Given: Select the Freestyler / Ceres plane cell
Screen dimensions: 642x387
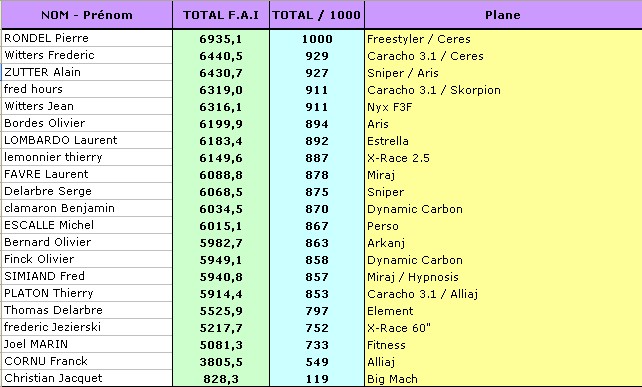Looking at the screenshot, I should [x=503, y=38].
